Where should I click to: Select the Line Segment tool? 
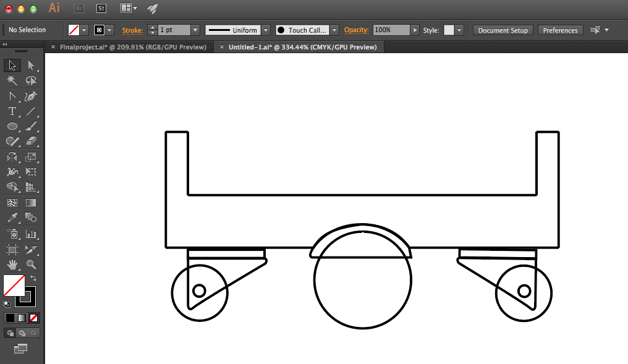point(31,111)
